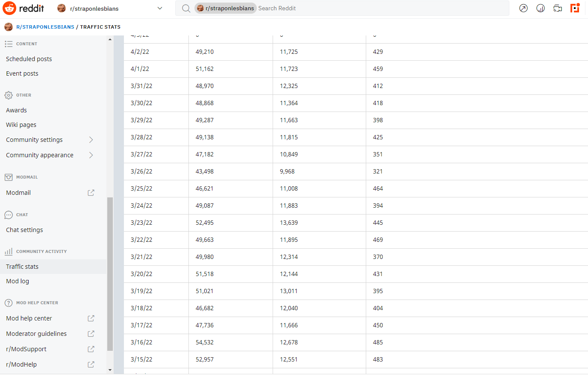Click value 11,895 in 3/22/22 row

coord(289,240)
